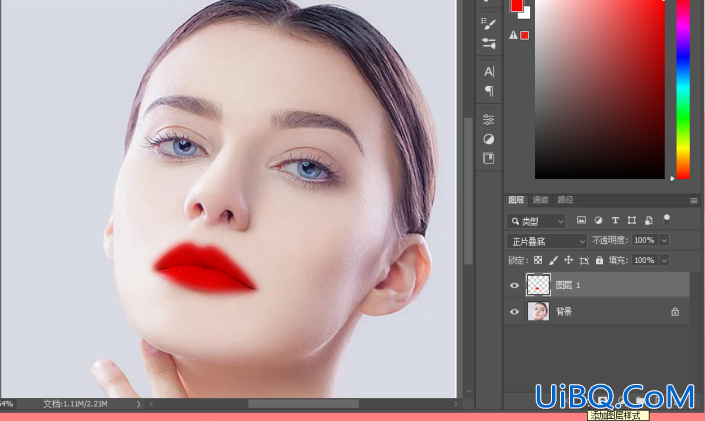
Task: Open the Paragraph panel icon
Action: 489,91
